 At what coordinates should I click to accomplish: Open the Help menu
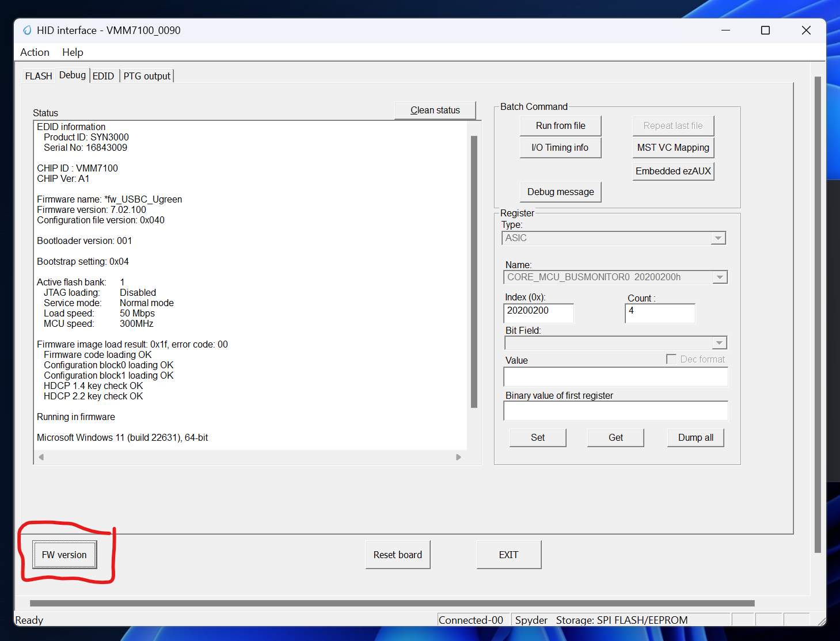point(73,52)
